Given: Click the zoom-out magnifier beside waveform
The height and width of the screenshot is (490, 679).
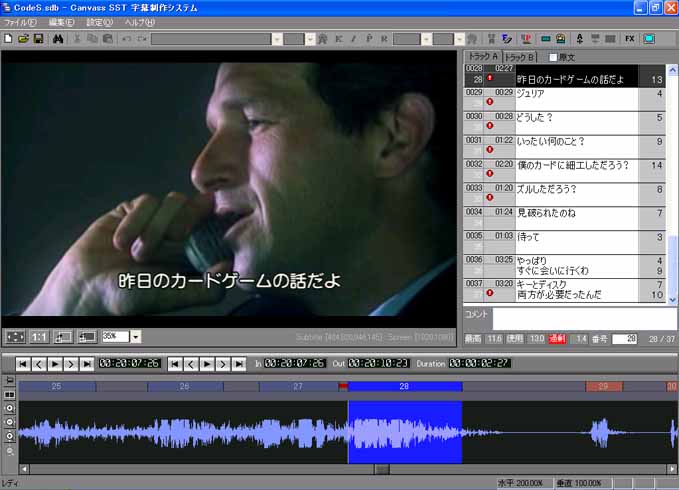Looking at the screenshot, I should tap(10, 422).
